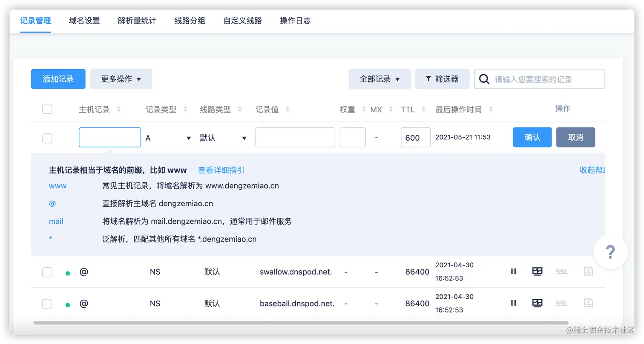Click remark edit icon in swallow.dnspod.net. row
The width and height of the screenshot is (644, 344).
click(x=588, y=271)
